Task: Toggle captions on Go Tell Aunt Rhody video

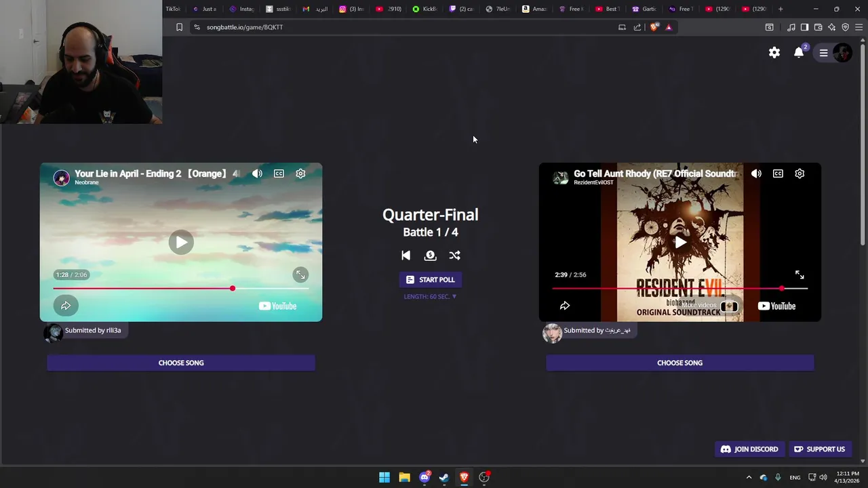Action: coord(778,174)
